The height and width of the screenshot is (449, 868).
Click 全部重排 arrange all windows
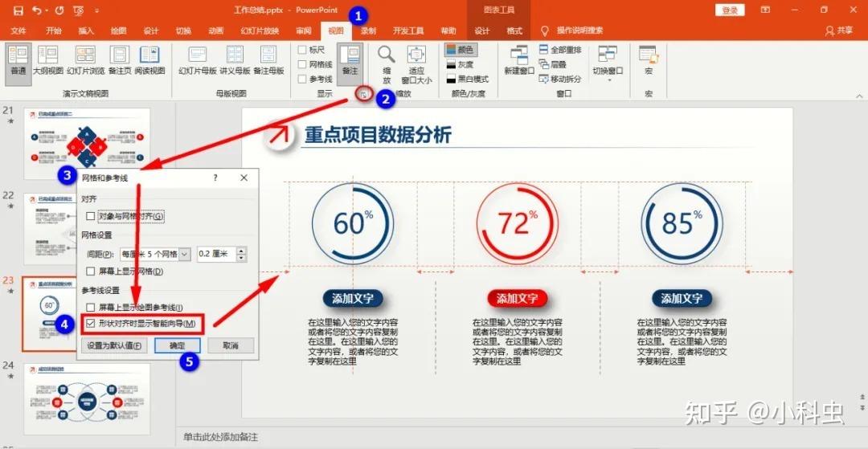[x=560, y=50]
